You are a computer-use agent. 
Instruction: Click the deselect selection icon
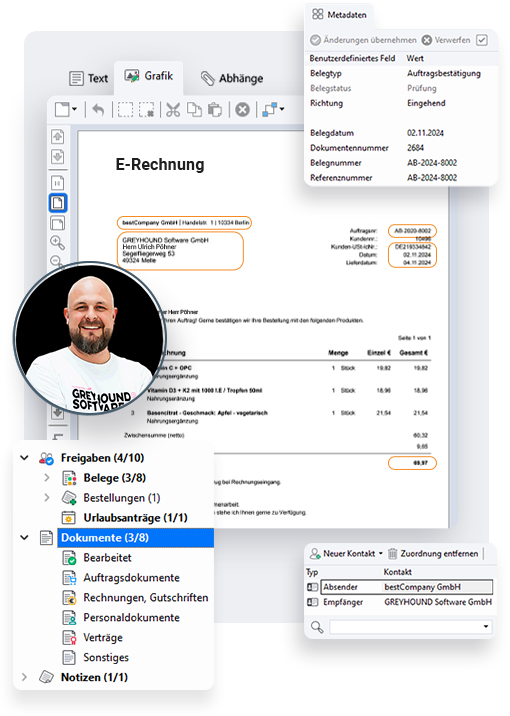pos(147,110)
